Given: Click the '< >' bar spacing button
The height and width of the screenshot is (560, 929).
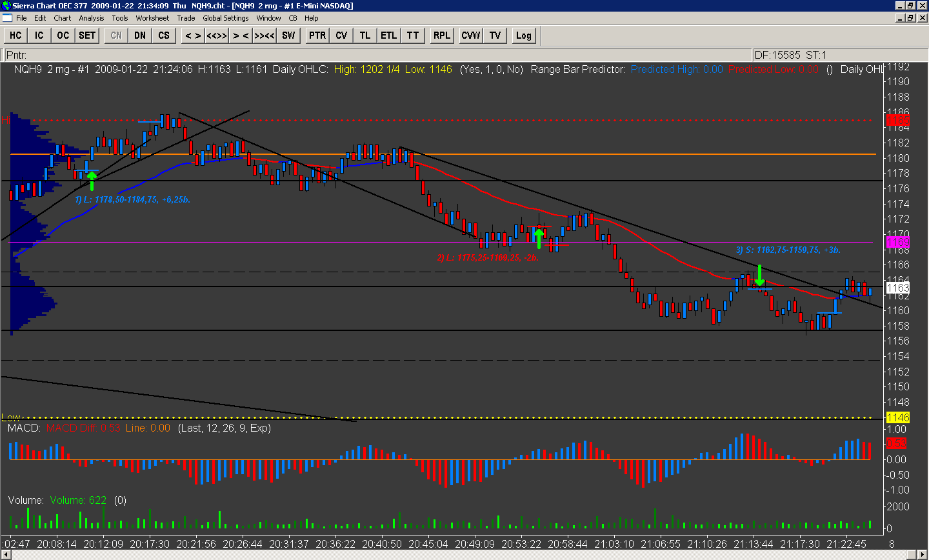Looking at the screenshot, I should click(193, 35).
